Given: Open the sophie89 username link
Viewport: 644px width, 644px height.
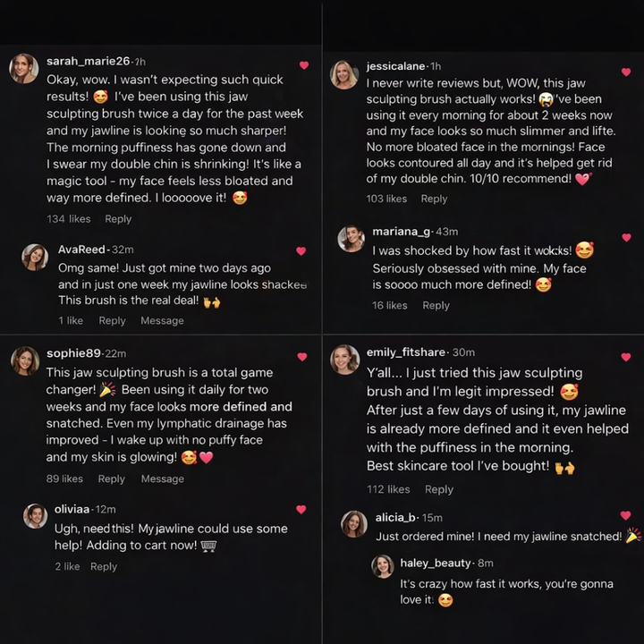Looking at the screenshot, I should 73,353.
